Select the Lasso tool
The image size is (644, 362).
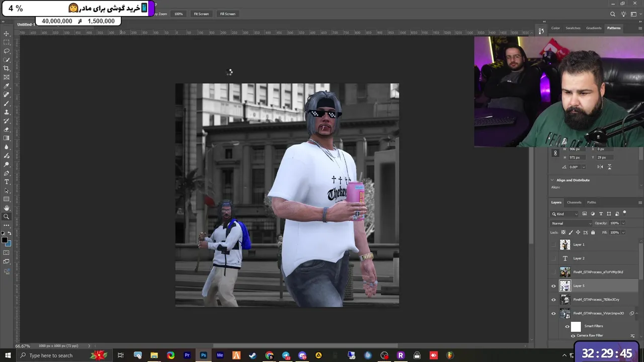click(x=7, y=51)
